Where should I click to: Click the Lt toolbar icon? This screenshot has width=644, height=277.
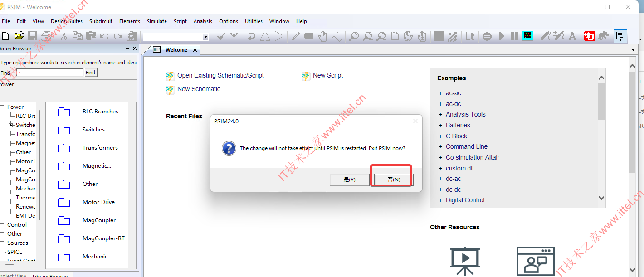470,36
